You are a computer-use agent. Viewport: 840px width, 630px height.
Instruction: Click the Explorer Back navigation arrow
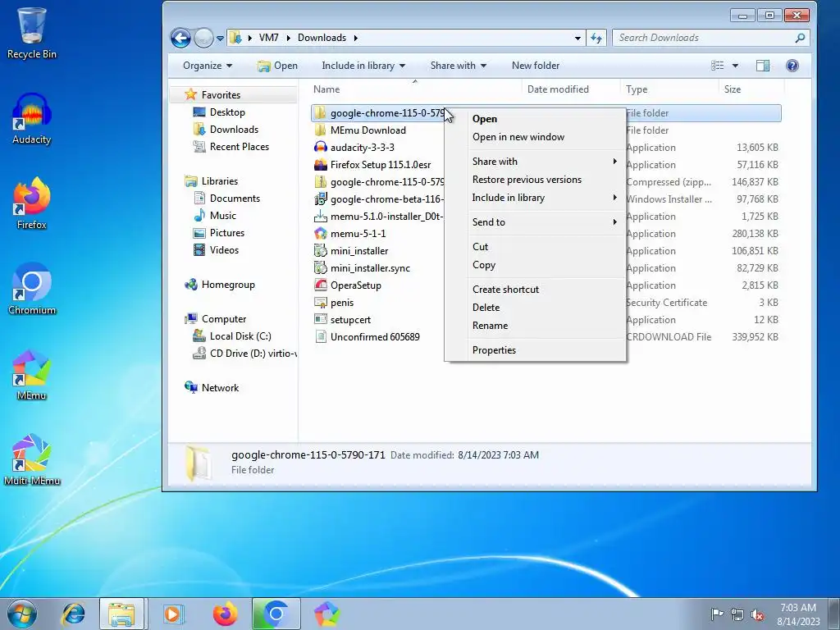(180, 38)
